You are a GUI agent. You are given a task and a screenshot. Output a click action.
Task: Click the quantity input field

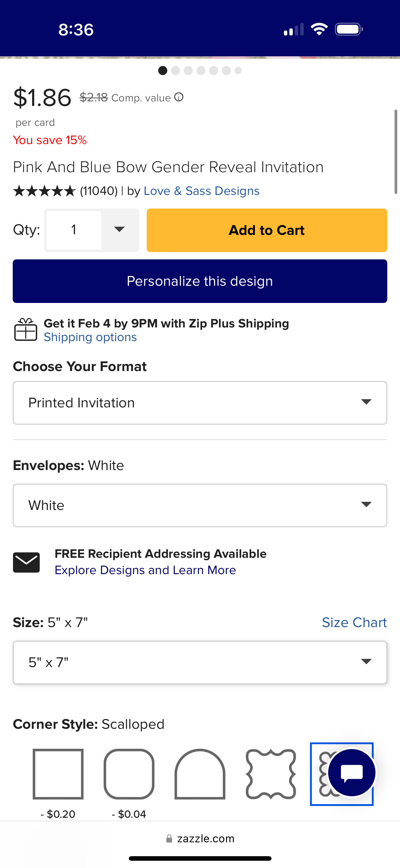(x=74, y=230)
